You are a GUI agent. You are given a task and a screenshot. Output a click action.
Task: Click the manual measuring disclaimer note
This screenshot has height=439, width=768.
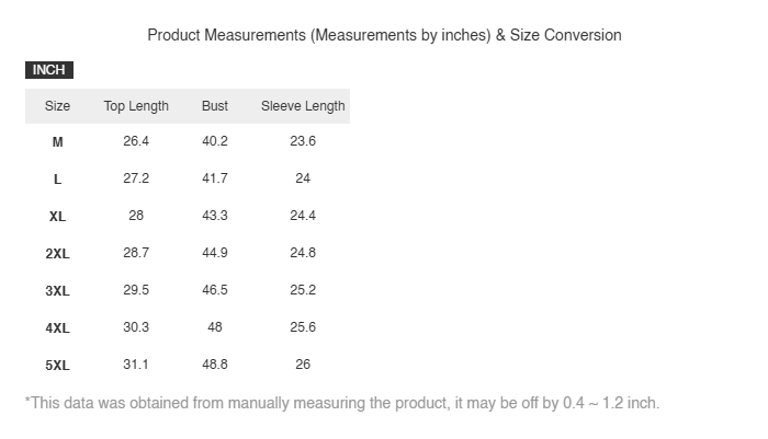tap(342, 403)
